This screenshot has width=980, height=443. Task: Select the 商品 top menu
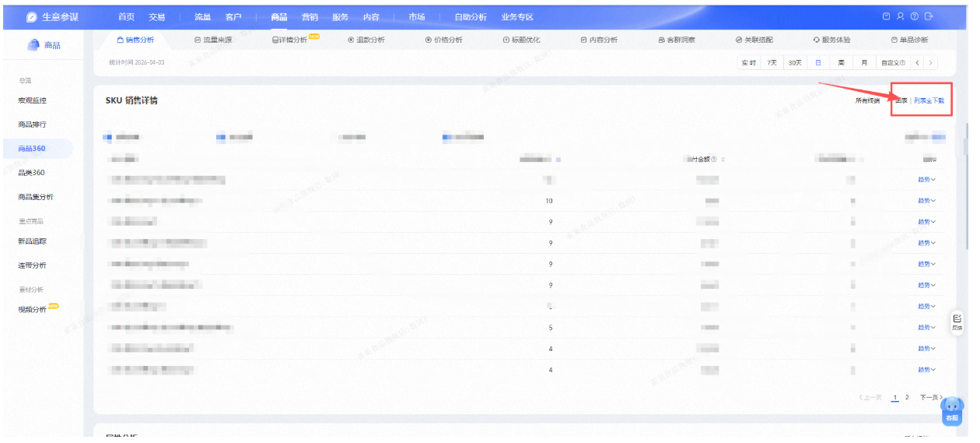pos(279,17)
